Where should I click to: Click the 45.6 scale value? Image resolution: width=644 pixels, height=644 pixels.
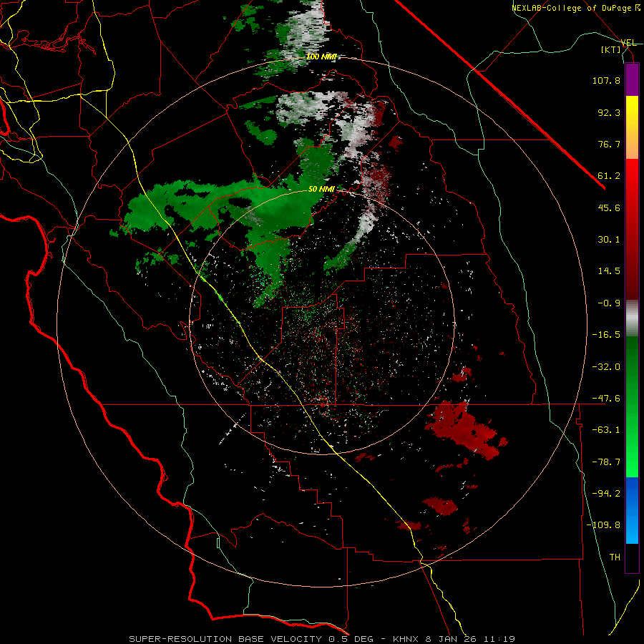click(609, 208)
